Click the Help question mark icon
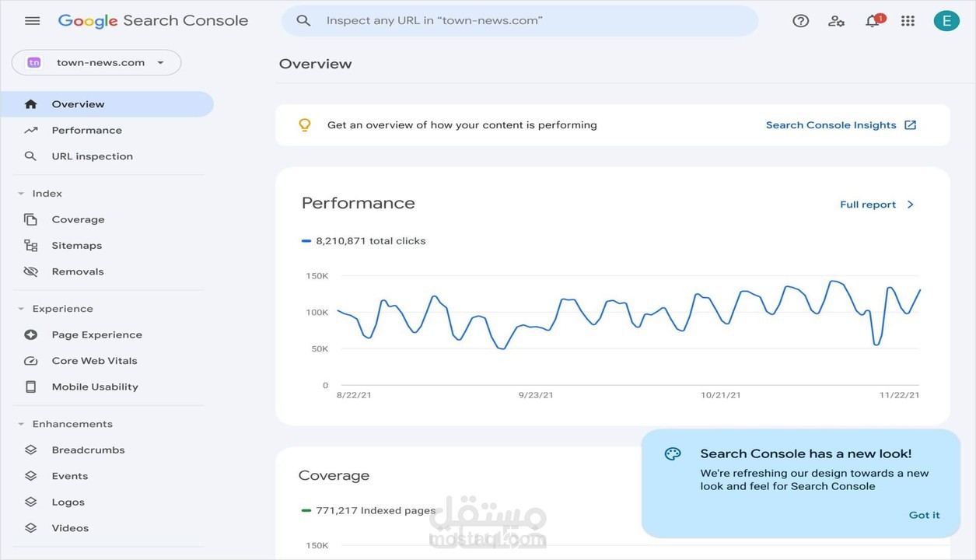The image size is (976, 560). click(800, 21)
